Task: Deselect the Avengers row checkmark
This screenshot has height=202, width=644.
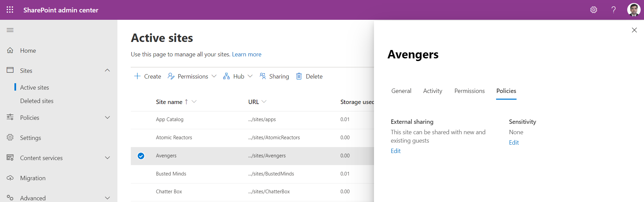Action: (141, 156)
